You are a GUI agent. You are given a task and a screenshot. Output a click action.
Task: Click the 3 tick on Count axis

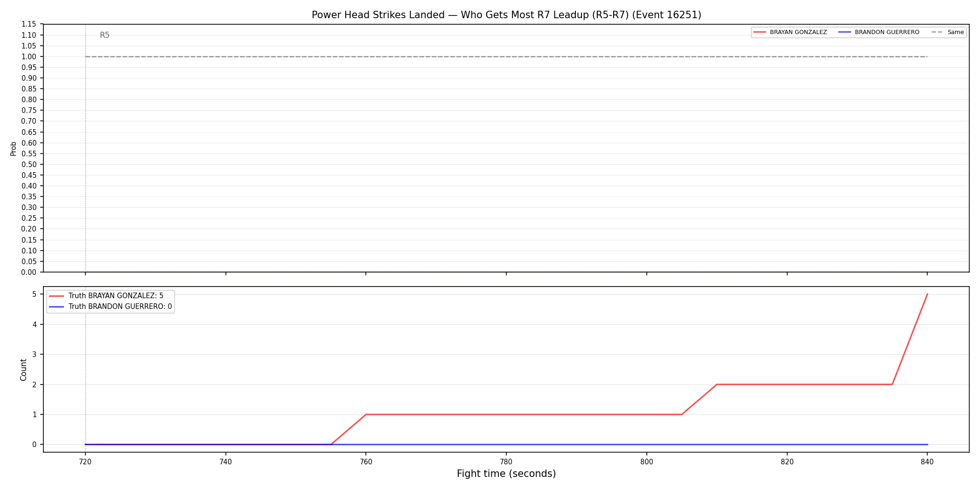[34, 354]
